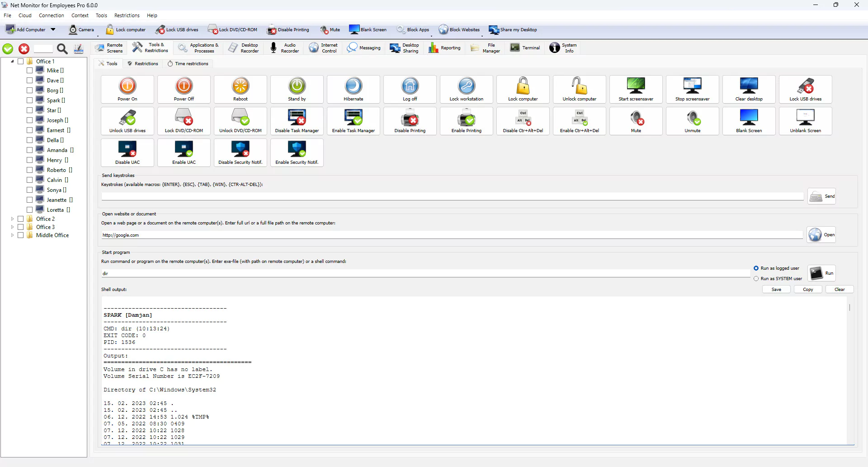Switch to the Time restrictions tab
This screenshot has height=467, width=868.
click(x=188, y=63)
